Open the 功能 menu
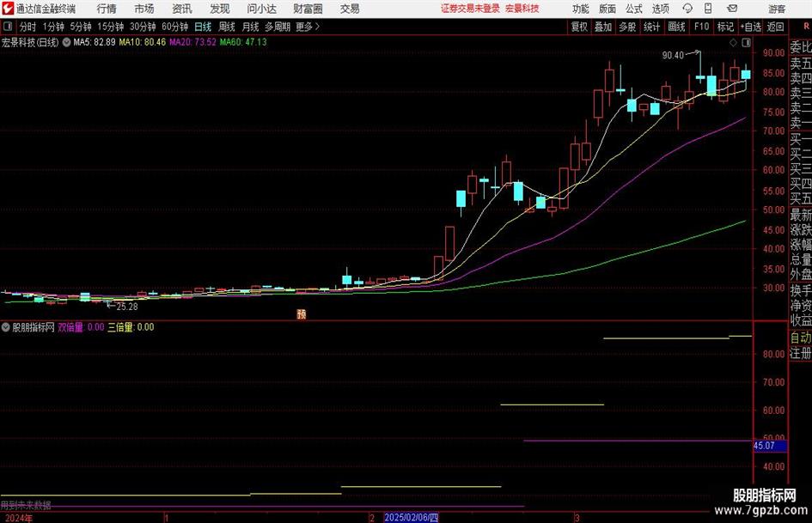The height and width of the screenshot is (523, 812). point(581,9)
